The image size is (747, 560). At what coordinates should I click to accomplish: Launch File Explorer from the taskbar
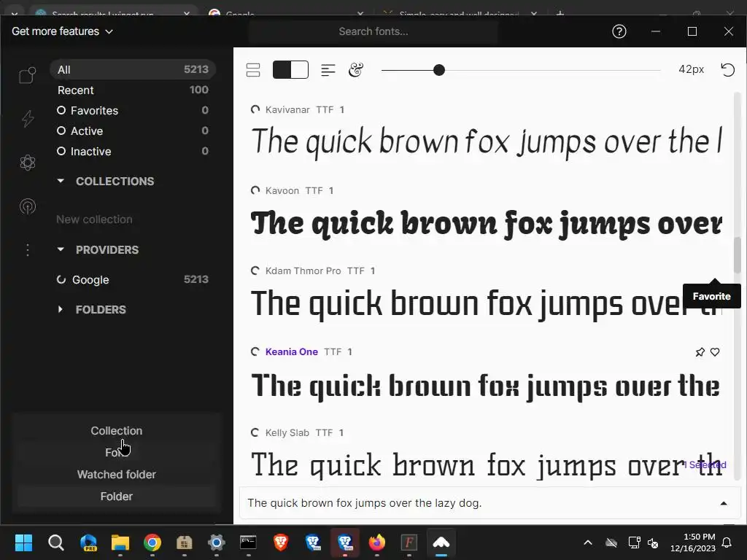(120, 542)
